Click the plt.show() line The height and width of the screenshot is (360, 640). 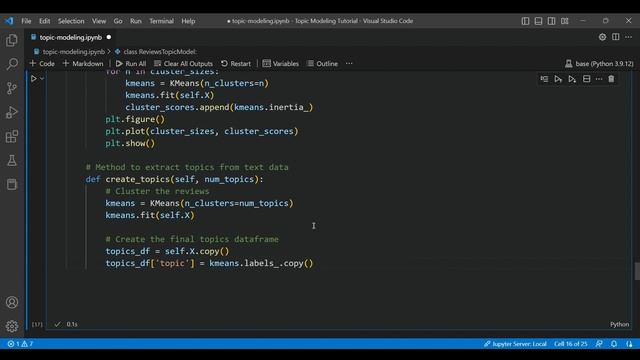point(130,143)
